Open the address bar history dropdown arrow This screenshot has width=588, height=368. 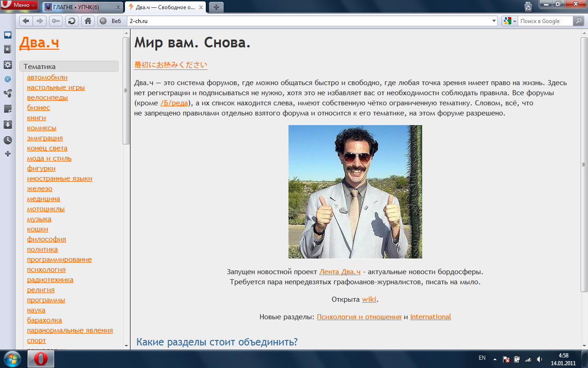click(x=494, y=21)
